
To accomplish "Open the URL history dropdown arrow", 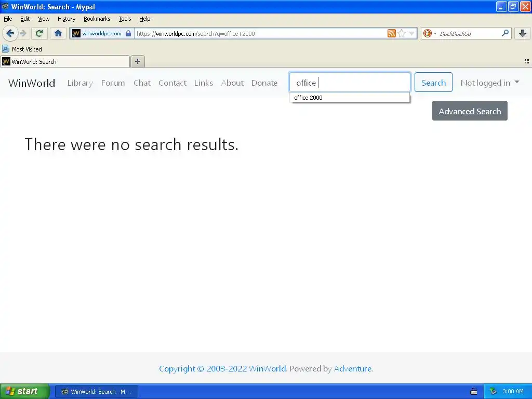I will 411,33.
